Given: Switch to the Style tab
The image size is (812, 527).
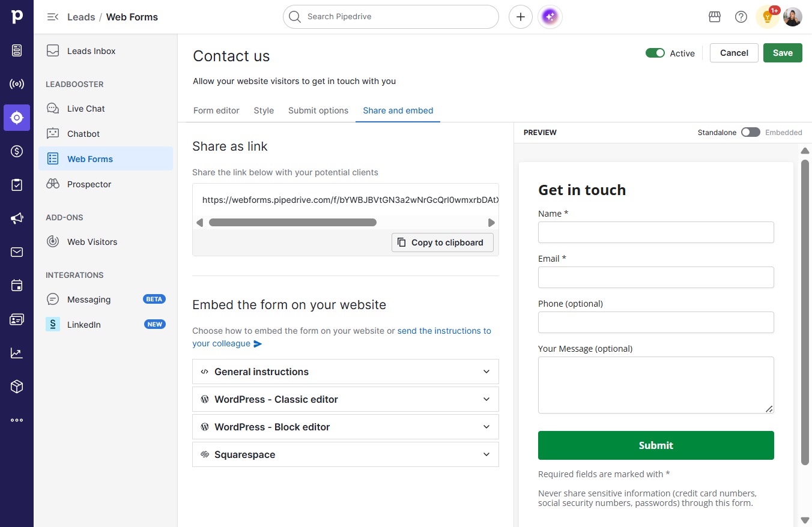Looking at the screenshot, I should pyautogui.click(x=264, y=110).
